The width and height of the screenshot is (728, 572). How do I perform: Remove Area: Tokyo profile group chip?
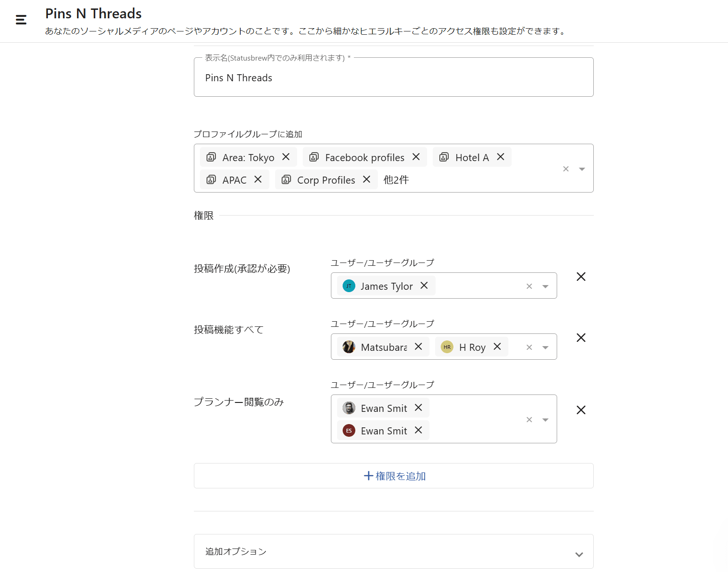(x=286, y=157)
